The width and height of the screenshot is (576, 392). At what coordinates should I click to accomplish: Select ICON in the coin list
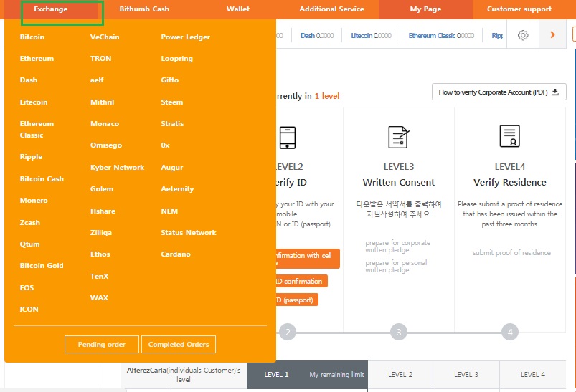coord(29,309)
